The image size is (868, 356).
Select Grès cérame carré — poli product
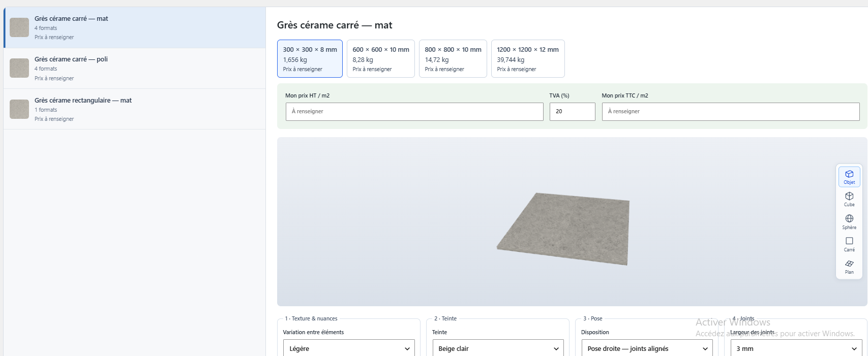(135, 69)
